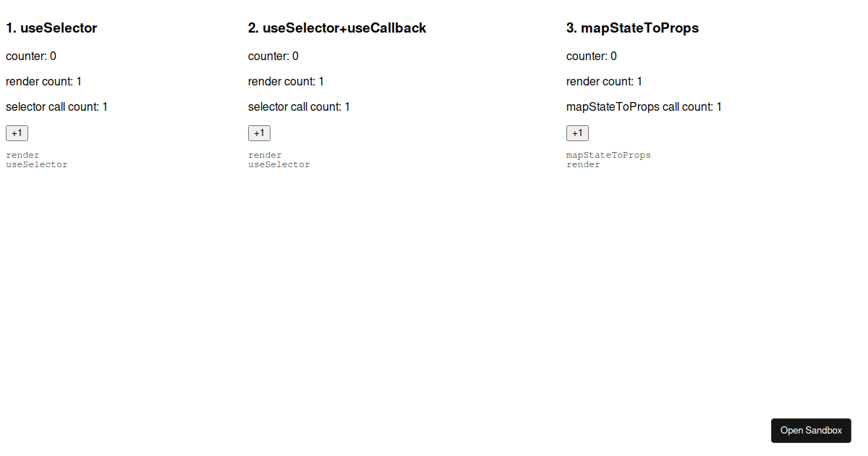Screen dimensions: 868x456
Task: Select the "1. useSelector" heading
Action: [x=51, y=28]
